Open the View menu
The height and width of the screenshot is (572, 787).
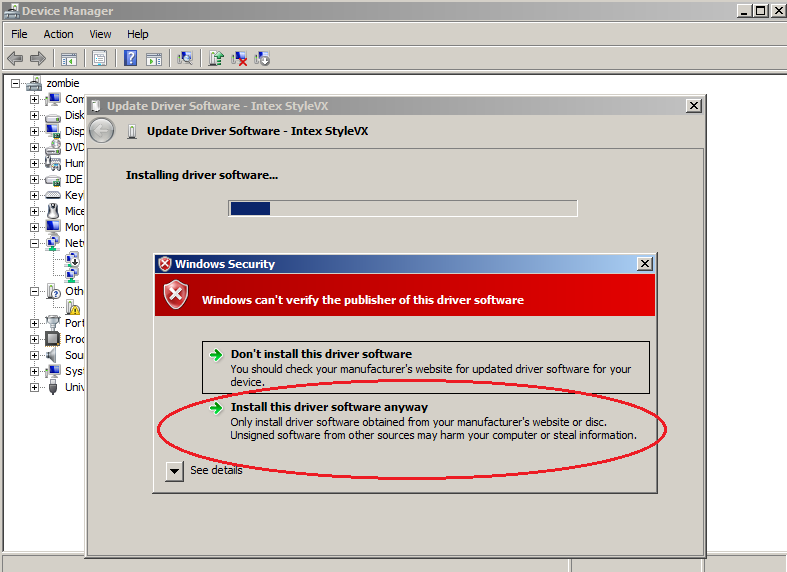100,34
